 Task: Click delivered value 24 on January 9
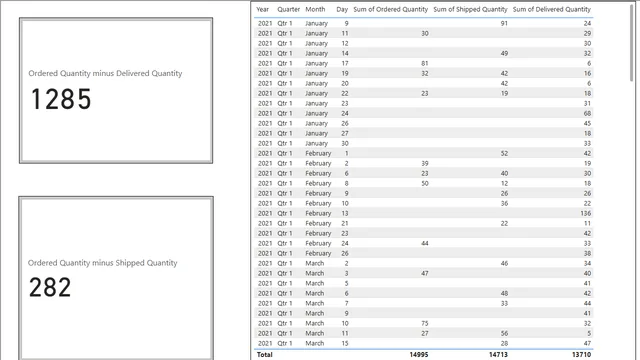pyautogui.click(x=587, y=23)
